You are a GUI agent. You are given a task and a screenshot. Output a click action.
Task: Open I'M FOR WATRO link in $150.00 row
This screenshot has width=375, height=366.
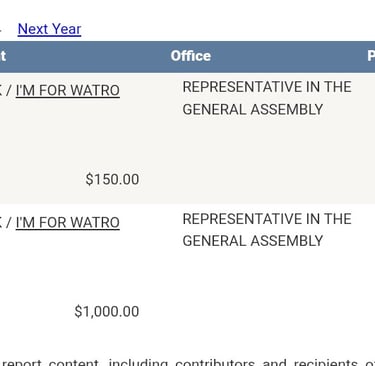point(68,90)
